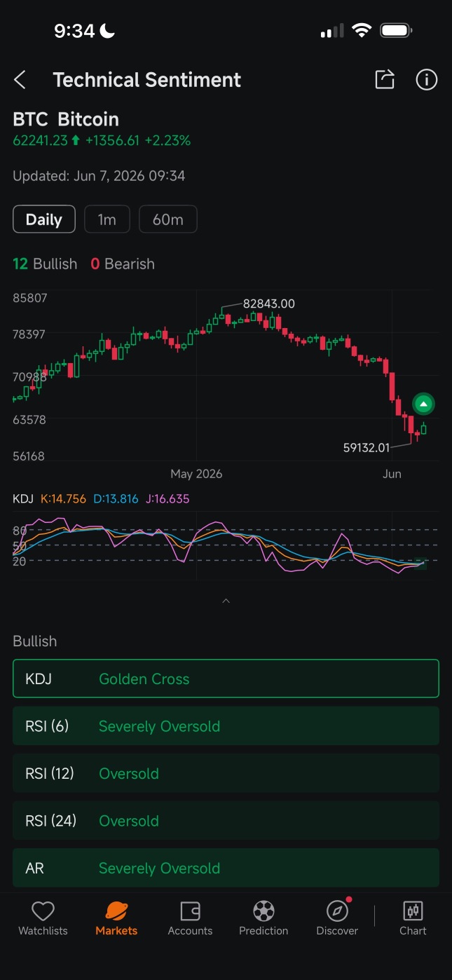Go to Accounts wallet icon
The height and width of the screenshot is (980, 452).
tap(190, 911)
